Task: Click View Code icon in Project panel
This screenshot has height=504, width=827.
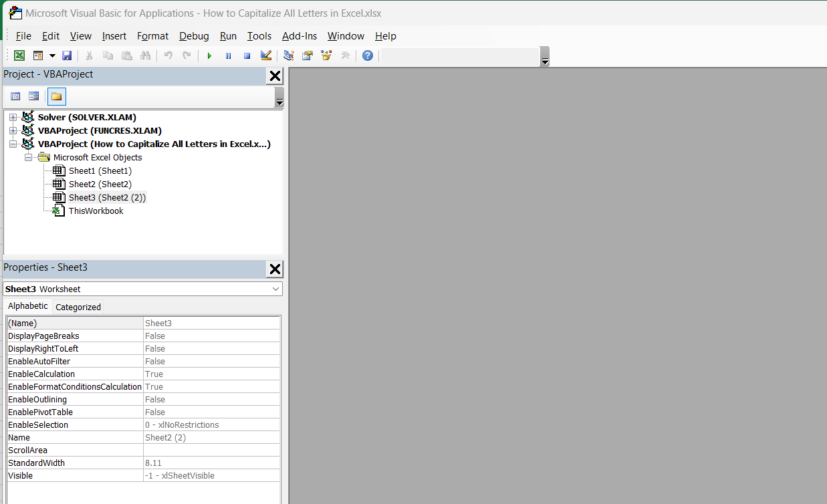Action: (x=15, y=96)
